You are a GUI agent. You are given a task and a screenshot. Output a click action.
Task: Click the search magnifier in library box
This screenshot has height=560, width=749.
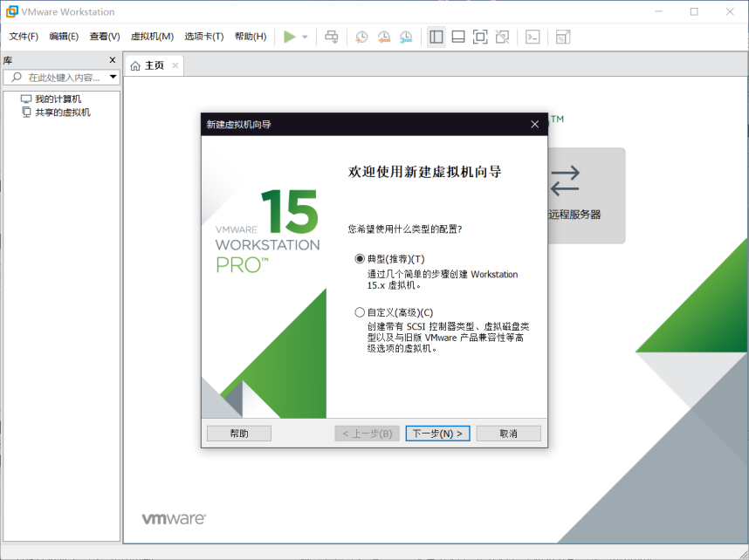click(17, 77)
